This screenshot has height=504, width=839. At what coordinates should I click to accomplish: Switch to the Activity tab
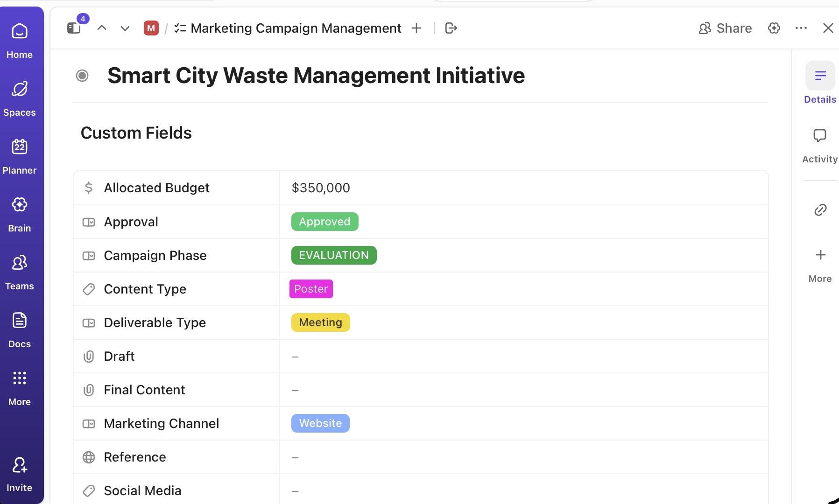coord(819,146)
